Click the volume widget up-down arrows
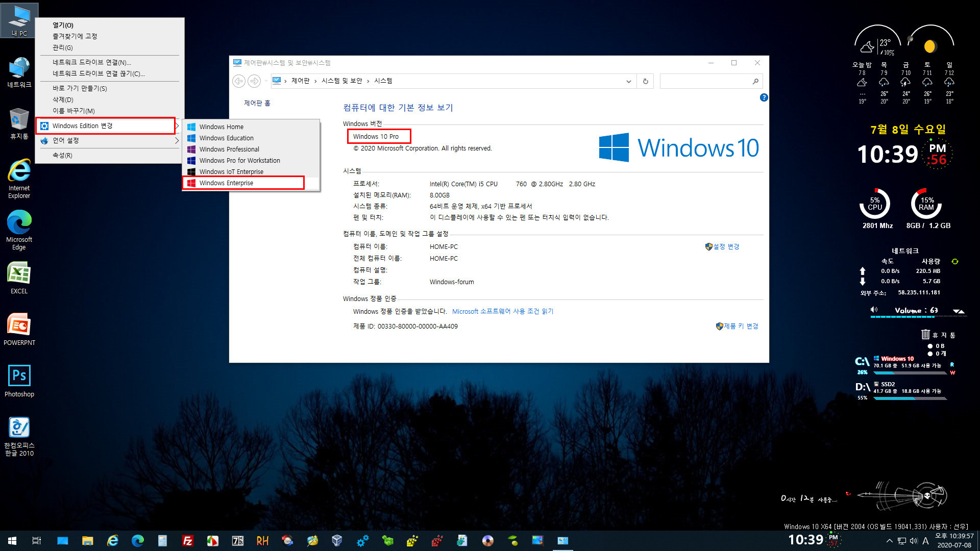 coord(959,311)
